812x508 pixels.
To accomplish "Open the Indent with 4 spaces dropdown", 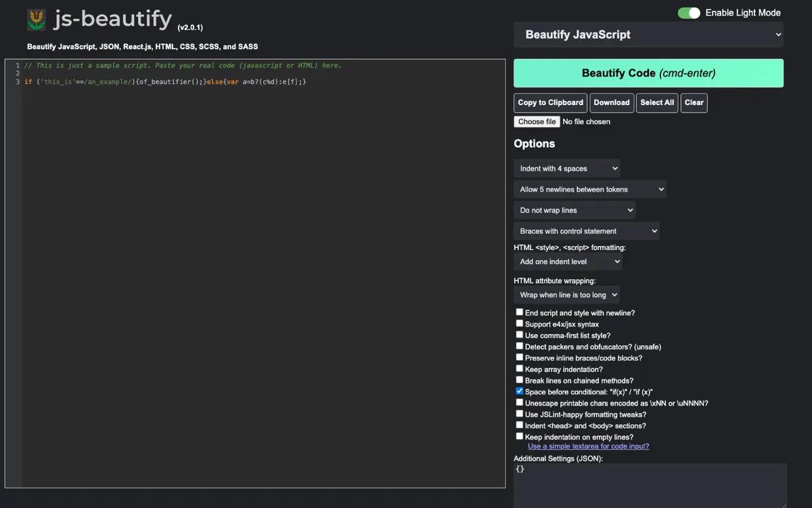I will point(567,169).
